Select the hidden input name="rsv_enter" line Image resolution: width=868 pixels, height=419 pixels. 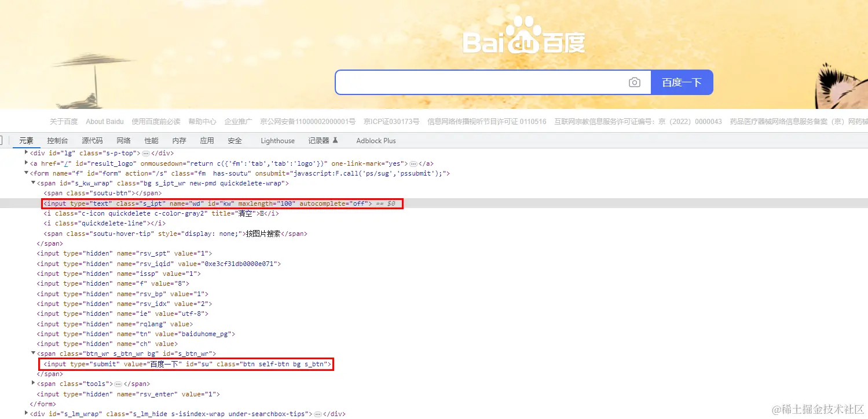(129, 394)
